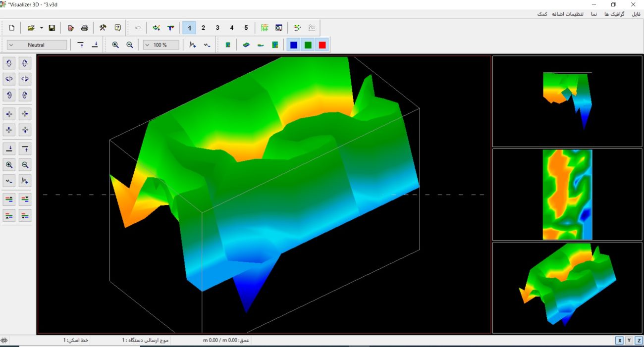Choose the red color swatch
The image size is (644, 347).
322,45
